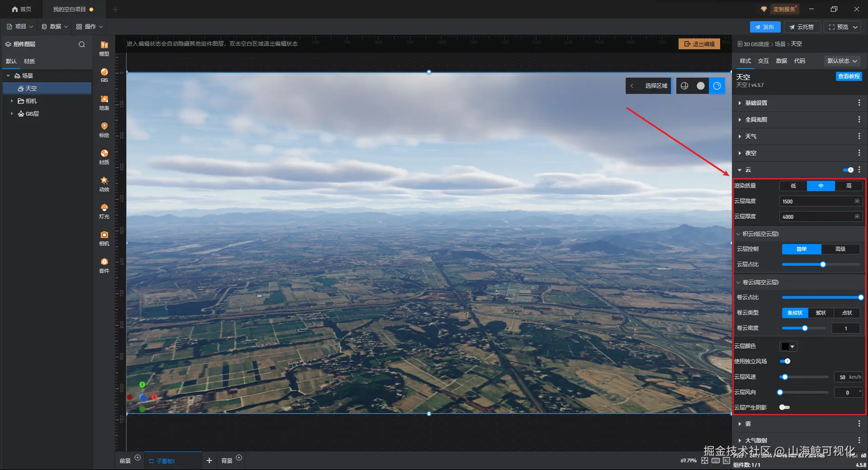Collapse the 选择区域 toolbar arrow
The image size is (868, 470).
[x=632, y=86]
